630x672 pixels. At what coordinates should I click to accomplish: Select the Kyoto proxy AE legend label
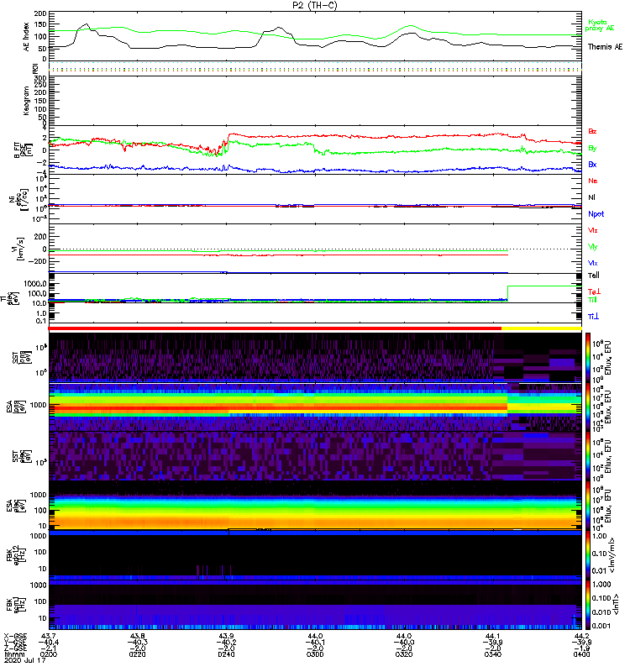click(x=600, y=25)
